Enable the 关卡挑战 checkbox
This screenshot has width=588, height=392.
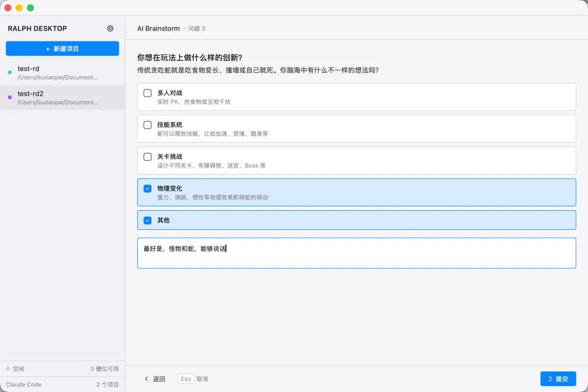148,157
